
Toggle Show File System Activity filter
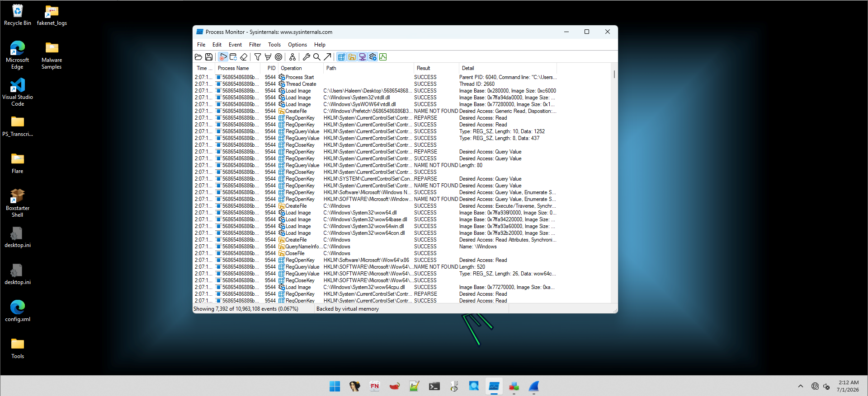click(352, 57)
